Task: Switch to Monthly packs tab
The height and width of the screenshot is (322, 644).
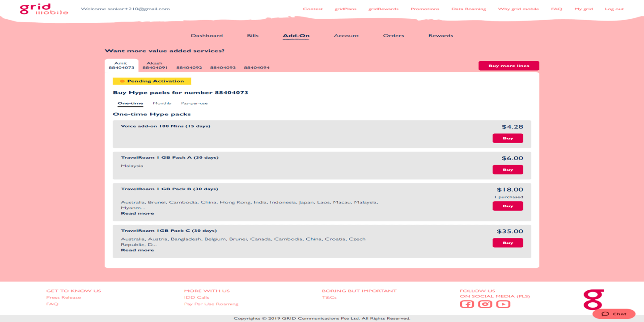Action: click(x=162, y=103)
